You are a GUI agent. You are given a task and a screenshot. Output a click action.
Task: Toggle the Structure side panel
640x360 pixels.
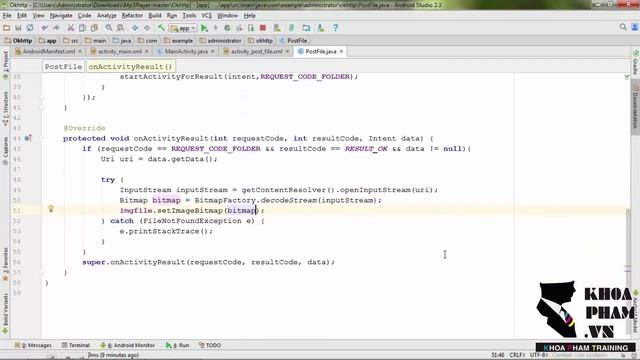point(5,108)
